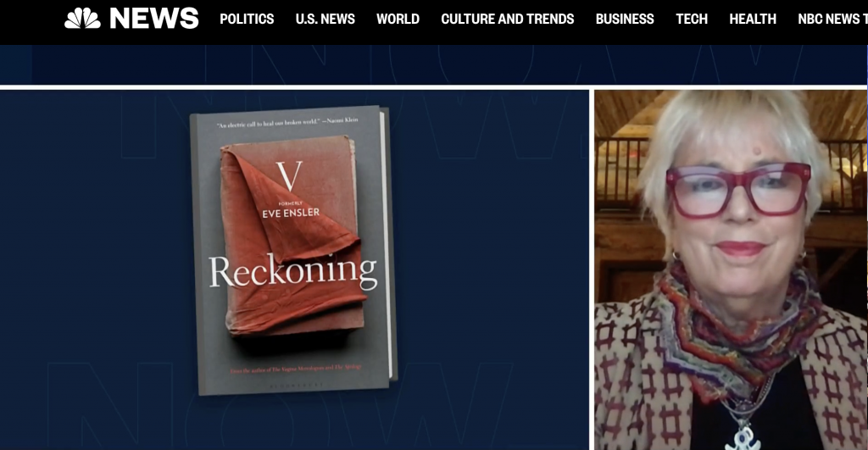This screenshot has width=868, height=450.
Task: Open the Politics section
Action: 247,19
